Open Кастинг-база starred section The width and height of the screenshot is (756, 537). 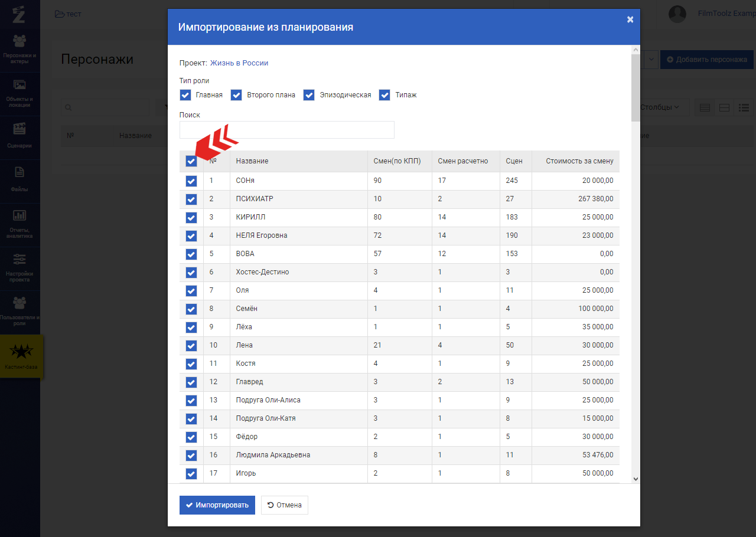pyautogui.click(x=21, y=356)
